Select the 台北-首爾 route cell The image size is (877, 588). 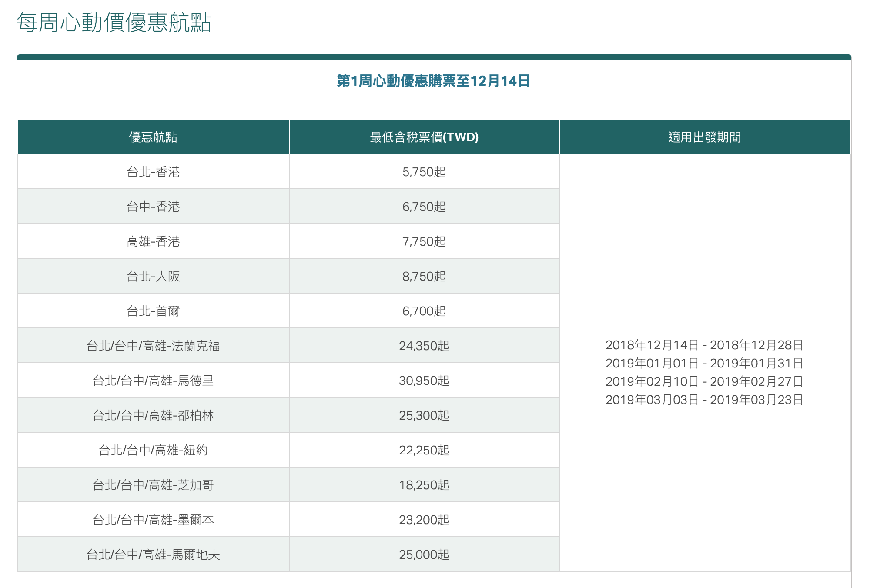click(x=153, y=311)
